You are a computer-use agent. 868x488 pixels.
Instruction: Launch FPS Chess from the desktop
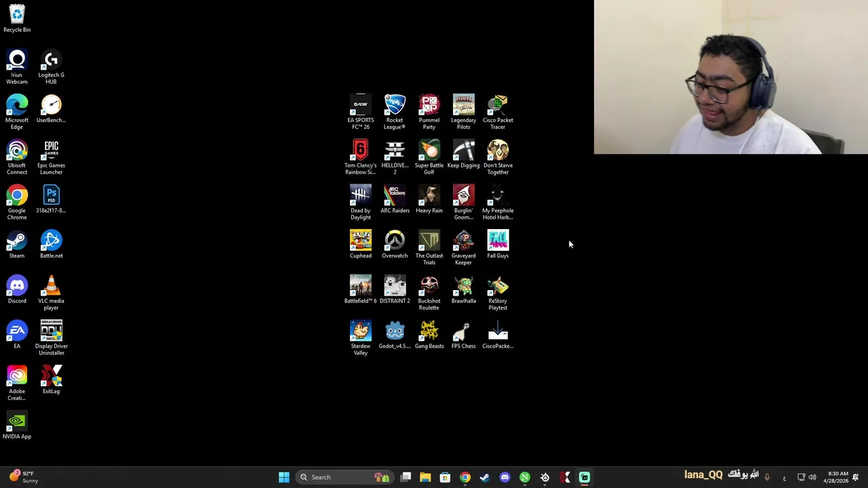point(463,335)
